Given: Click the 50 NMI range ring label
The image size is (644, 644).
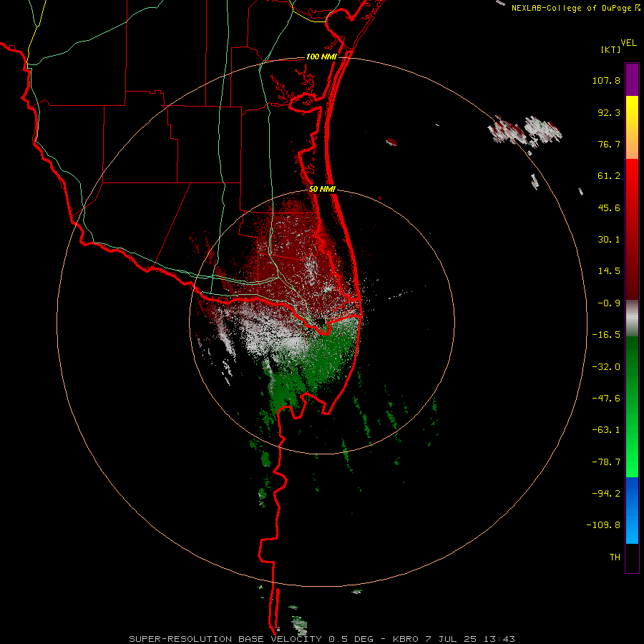Looking at the screenshot, I should click(323, 190).
